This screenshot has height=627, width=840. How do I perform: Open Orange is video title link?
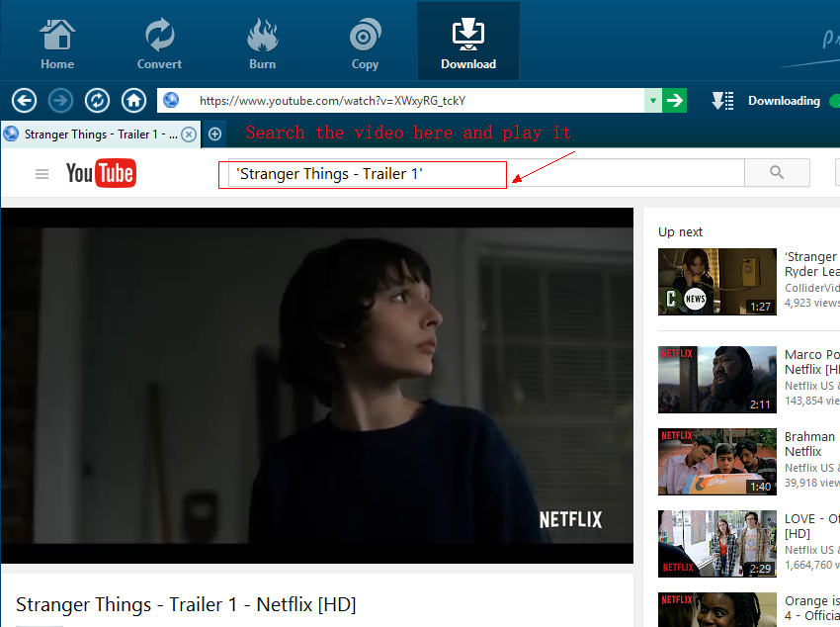[x=812, y=608]
